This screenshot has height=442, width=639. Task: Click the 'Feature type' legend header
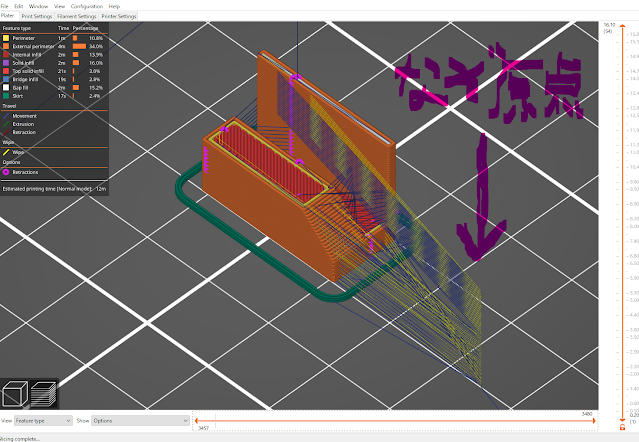tap(17, 28)
